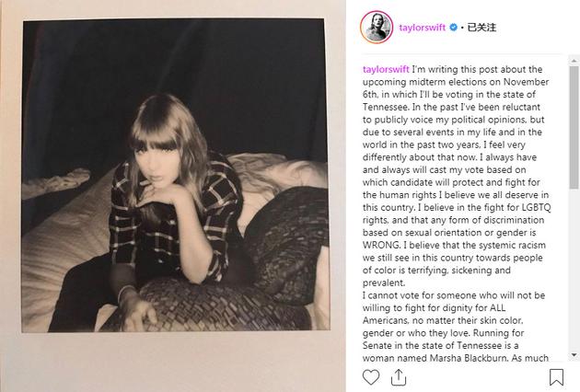Viewport: 580px width, 392px height.
Task: Click the word 'WRONG' in the caption
Action: pyautogui.click(x=381, y=245)
